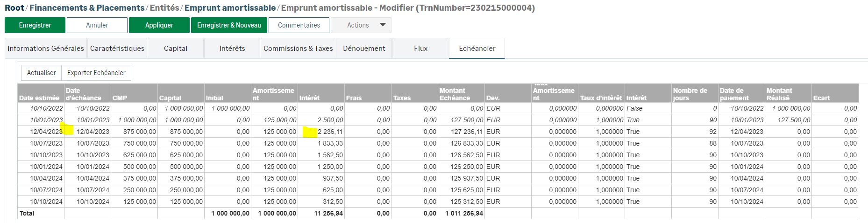Screen dimensions: 868x223
Task: Click Exporter Echéancier button
Action: click(x=96, y=73)
